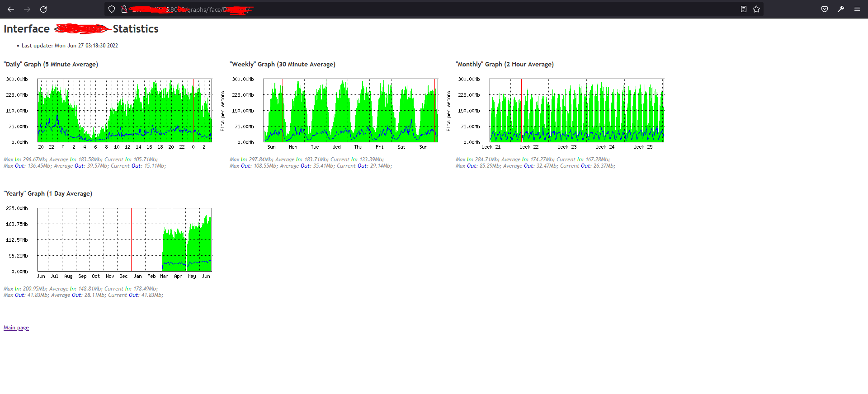Click the Yearly 1 Day Average graph
This screenshot has width=868, height=394.
(108, 242)
